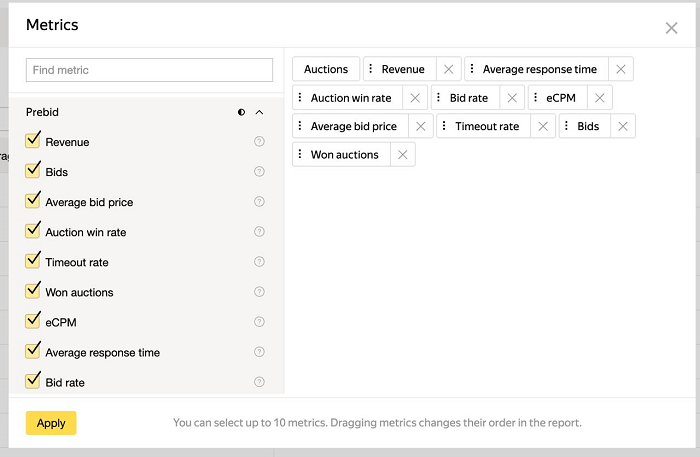The image size is (700, 457).
Task: Uncheck the Revenue checkbox
Action: [33, 141]
